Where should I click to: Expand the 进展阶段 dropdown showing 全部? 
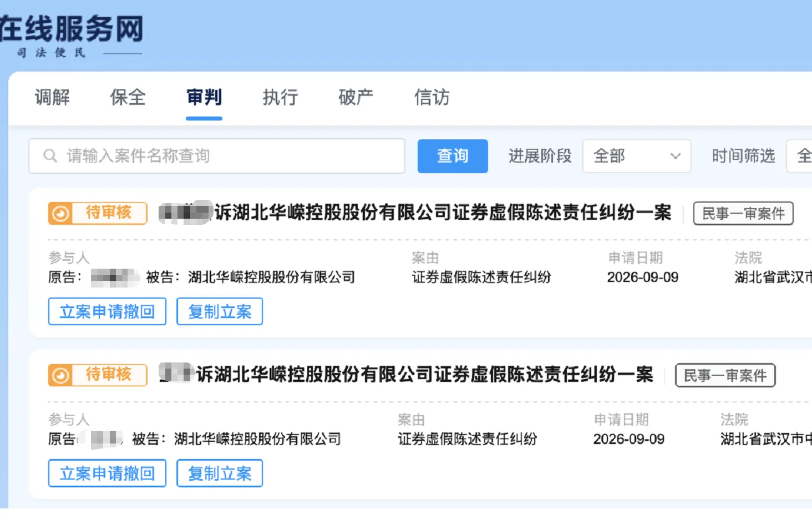(x=637, y=156)
